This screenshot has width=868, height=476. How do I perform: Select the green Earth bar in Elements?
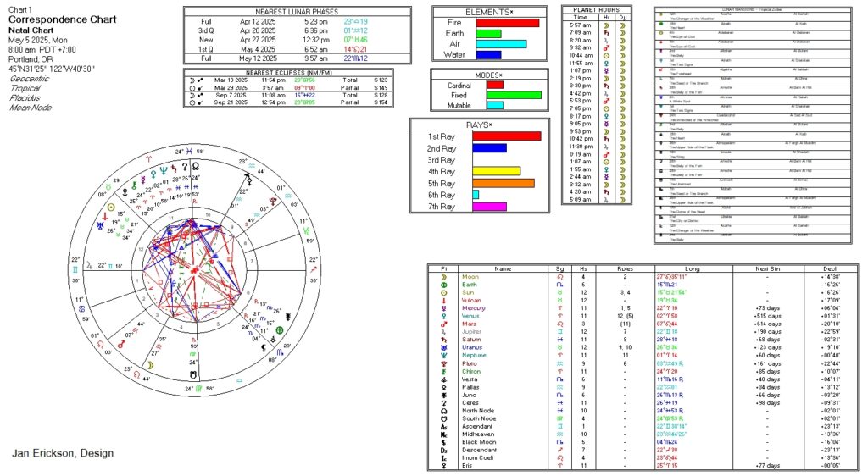(488, 33)
